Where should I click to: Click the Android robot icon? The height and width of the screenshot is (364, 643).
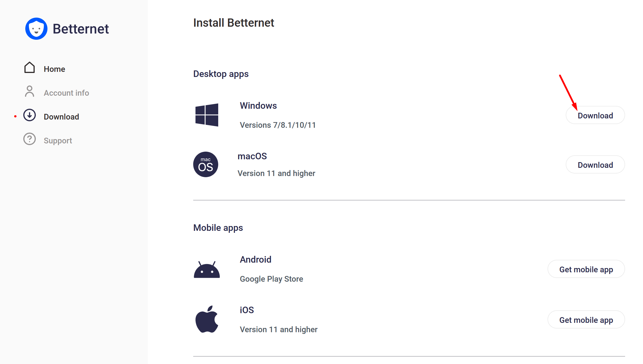coord(207,269)
